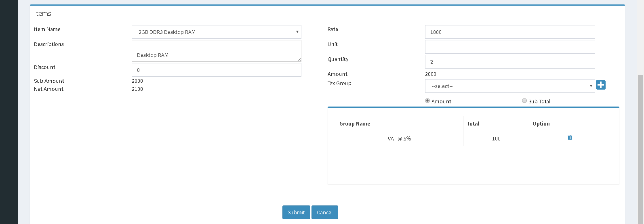Click the blue plus icon beside Tax Group
644x224 pixels.
(x=601, y=85)
